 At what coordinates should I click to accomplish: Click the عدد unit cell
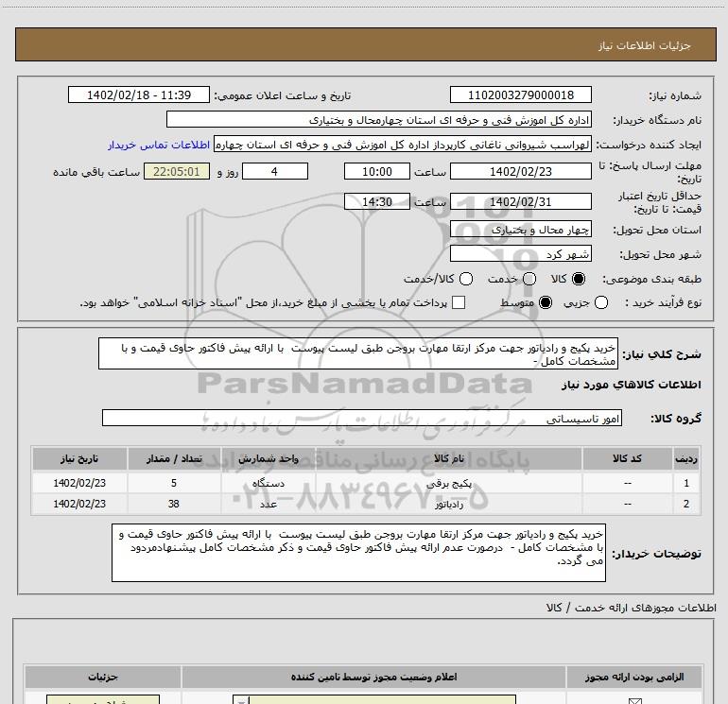pyautogui.click(x=269, y=504)
